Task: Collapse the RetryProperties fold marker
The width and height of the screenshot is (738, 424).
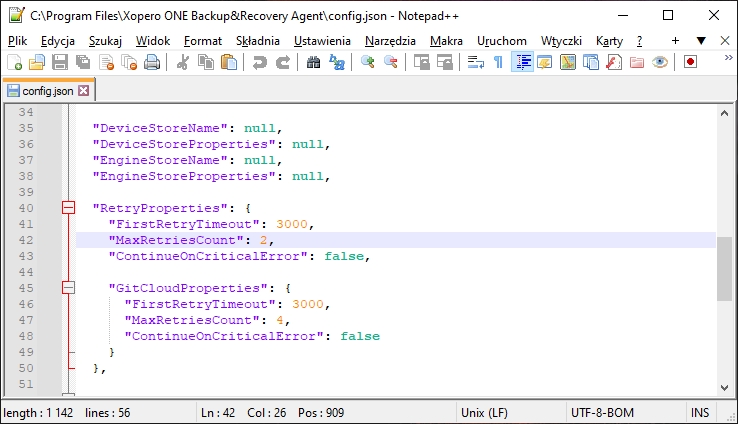Action: coord(68,208)
